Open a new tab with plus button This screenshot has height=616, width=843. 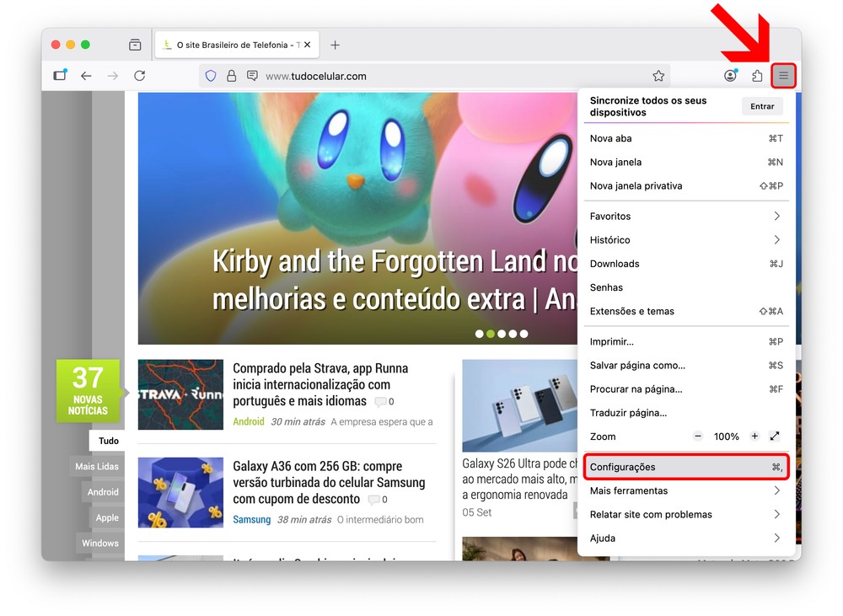click(335, 45)
